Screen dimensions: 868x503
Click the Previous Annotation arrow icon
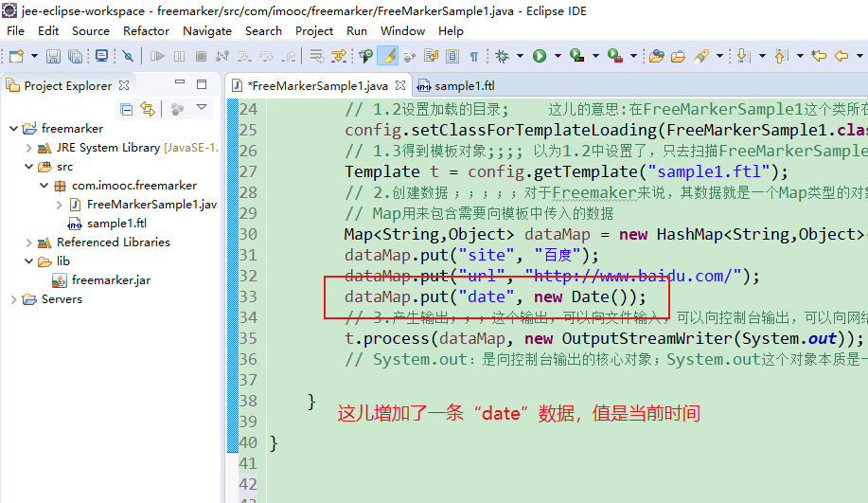[x=781, y=56]
